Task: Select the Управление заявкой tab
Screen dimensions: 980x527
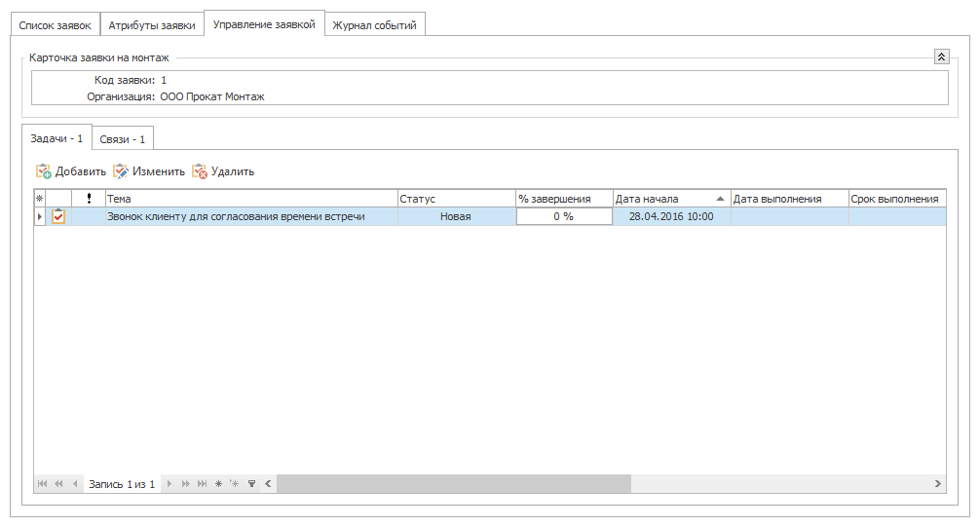Action: 264,24
